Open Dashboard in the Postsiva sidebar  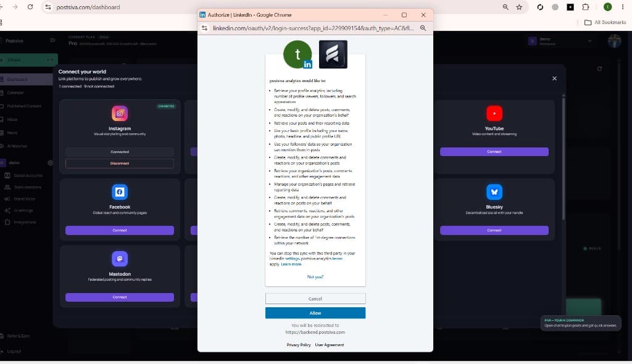point(26,80)
